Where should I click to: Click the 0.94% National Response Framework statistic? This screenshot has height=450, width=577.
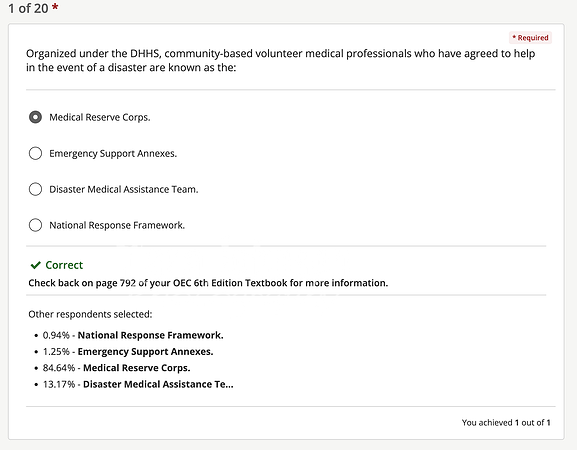[x=133, y=335]
